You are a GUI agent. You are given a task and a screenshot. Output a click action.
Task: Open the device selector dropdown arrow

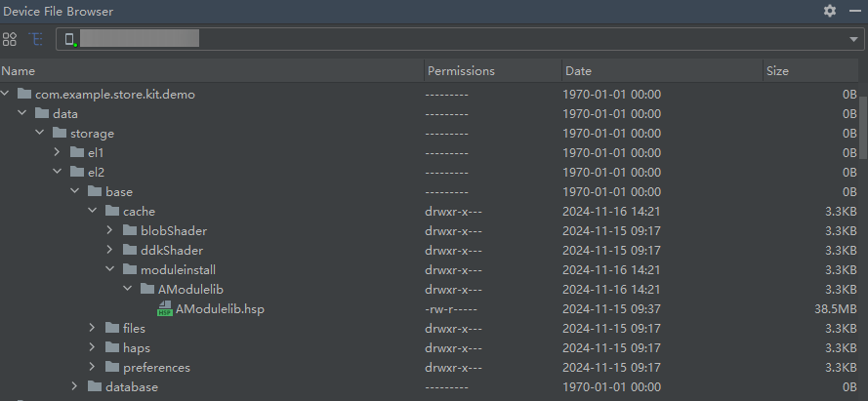click(853, 39)
